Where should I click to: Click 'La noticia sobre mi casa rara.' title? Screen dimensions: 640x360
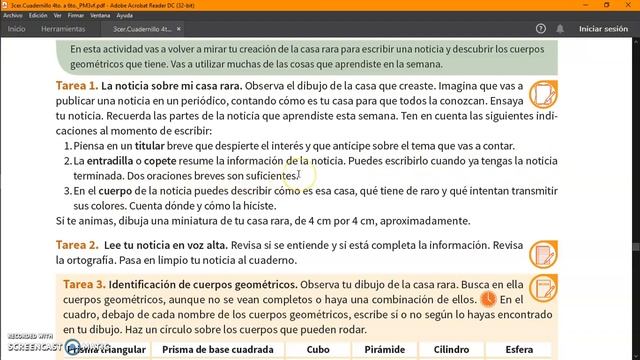(172, 86)
